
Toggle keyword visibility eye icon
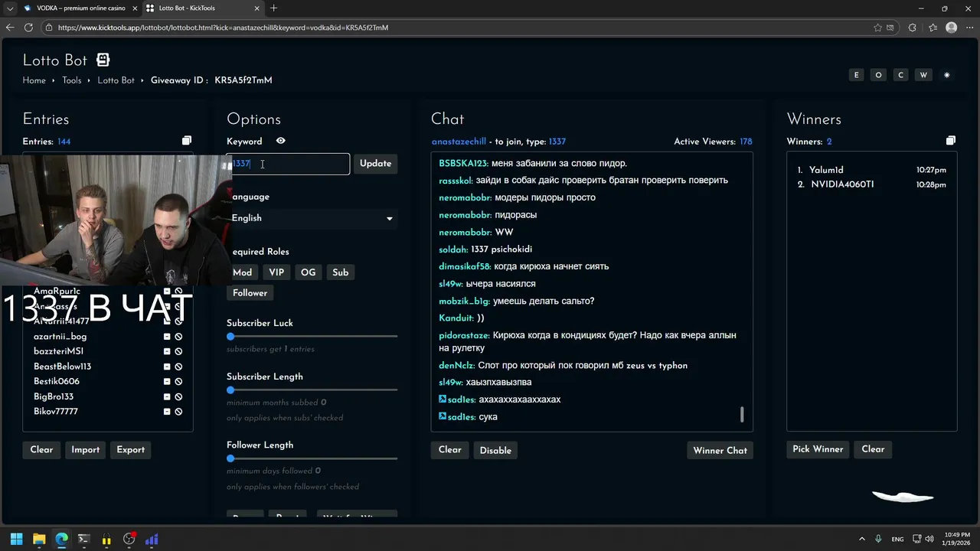(x=281, y=141)
